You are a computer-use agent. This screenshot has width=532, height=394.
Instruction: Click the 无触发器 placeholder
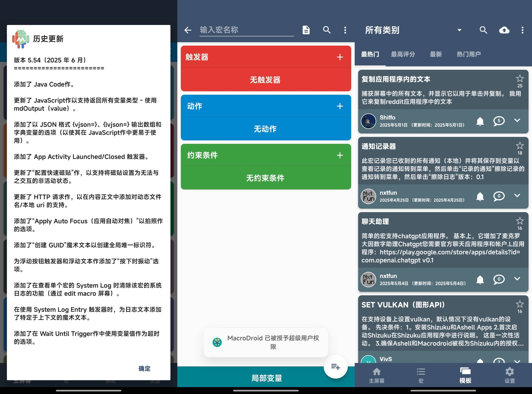tap(265, 80)
